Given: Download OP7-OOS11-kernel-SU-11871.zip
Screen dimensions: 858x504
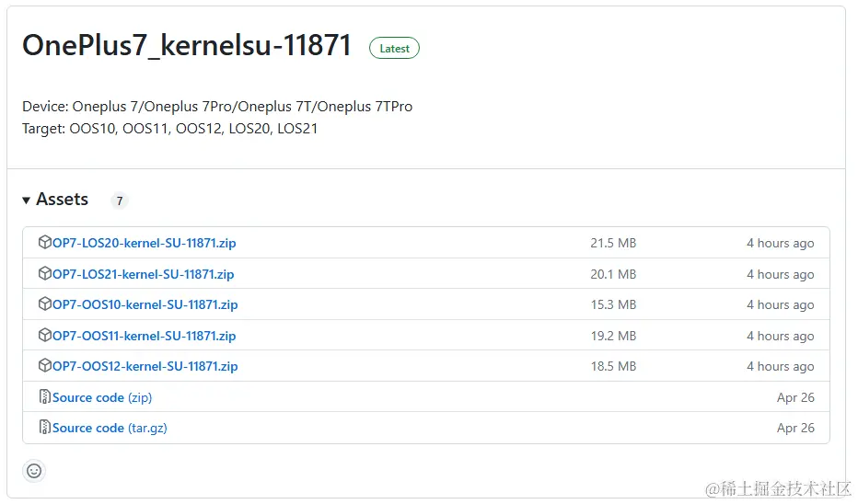Looking at the screenshot, I should [145, 336].
